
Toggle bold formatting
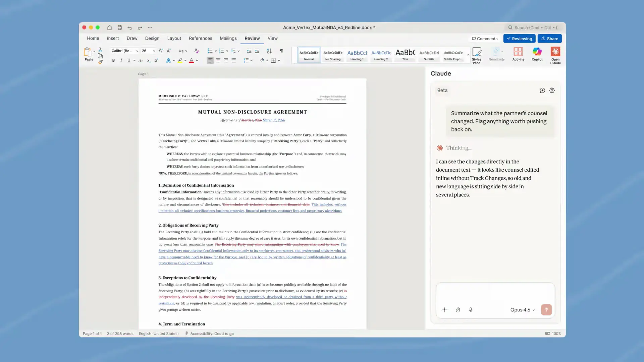click(113, 61)
